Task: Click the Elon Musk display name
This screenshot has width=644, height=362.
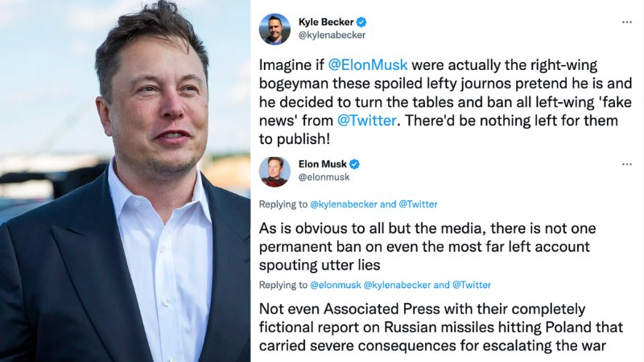Action: 322,164
